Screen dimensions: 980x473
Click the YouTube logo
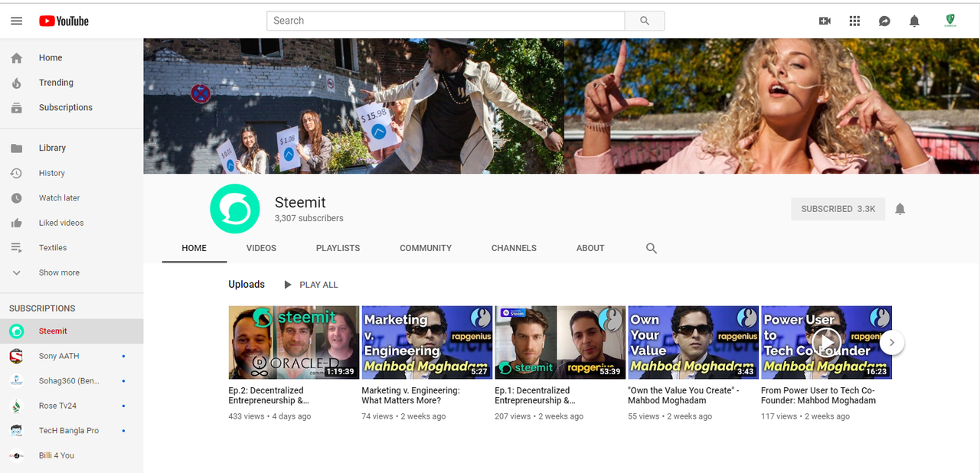coord(64,21)
